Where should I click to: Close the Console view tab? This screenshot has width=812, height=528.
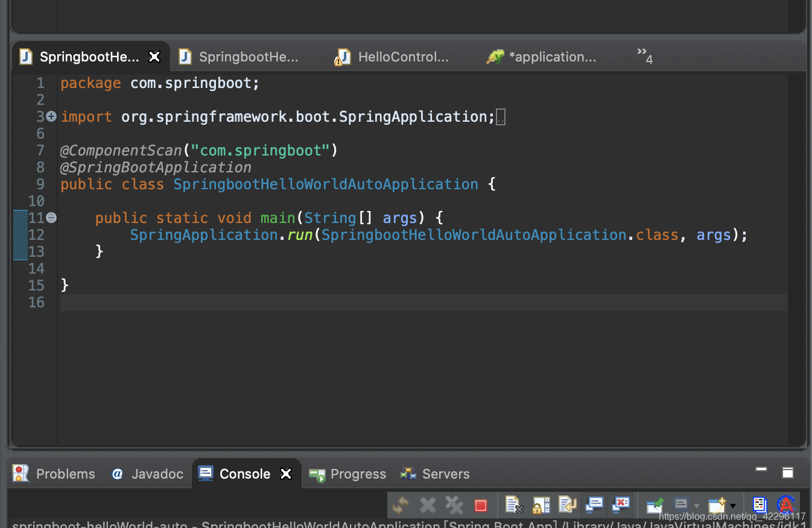click(x=287, y=474)
